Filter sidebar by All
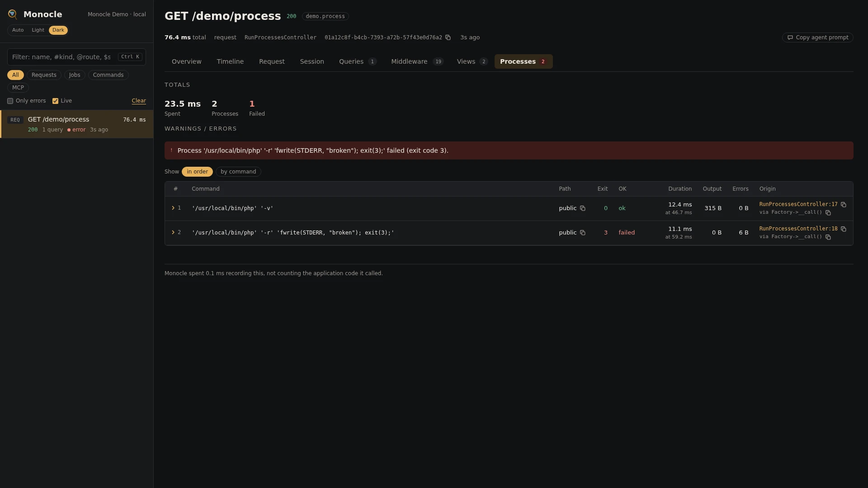The image size is (868, 488). point(15,75)
